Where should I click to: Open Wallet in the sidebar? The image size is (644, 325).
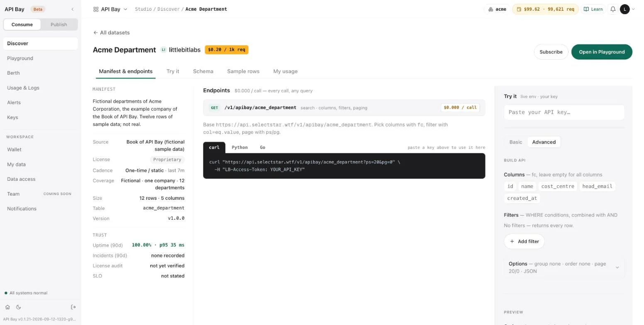click(x=40, y=150)
